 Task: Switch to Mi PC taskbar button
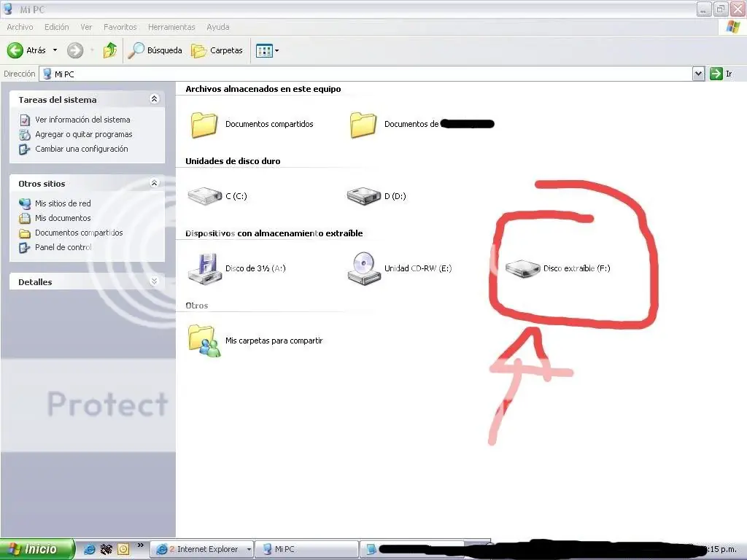pyautogui.click(x=306, y=549)
